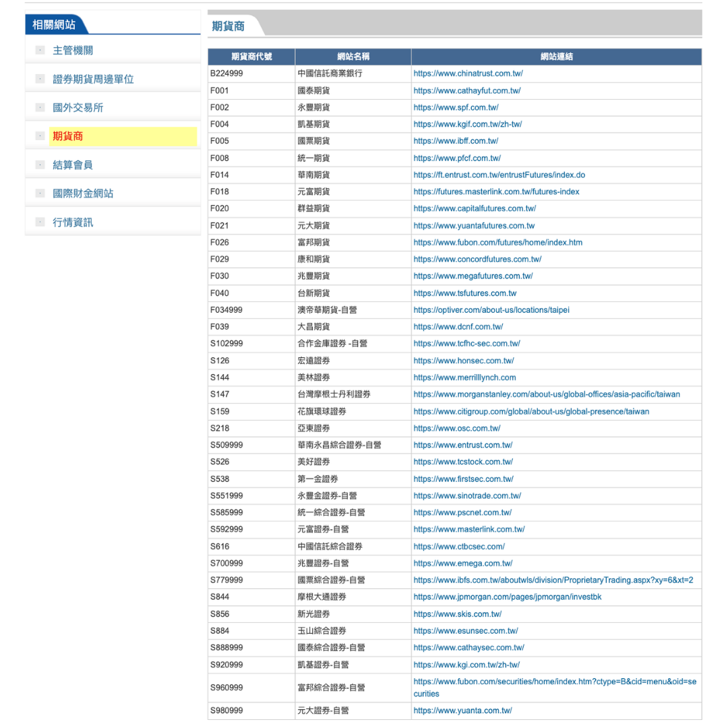Viewport: 728px width, 728px height.
Task: Open the morganstanley.com Taiwan link
Action: tap(547, 394)
